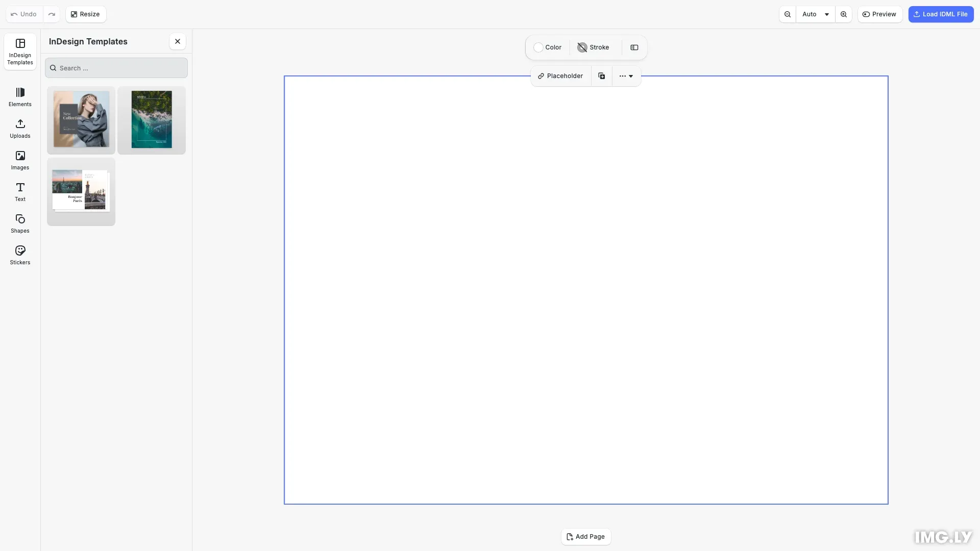
Task: Select the Text tool
Action: [20, 191]
